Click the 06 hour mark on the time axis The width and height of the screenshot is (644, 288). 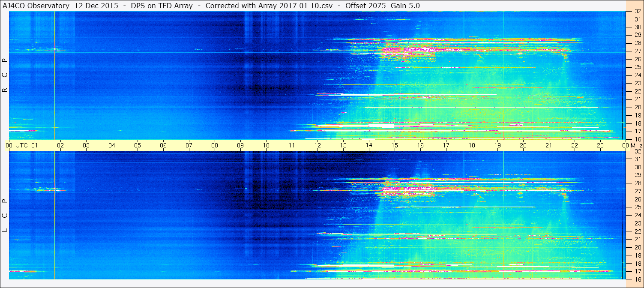click(x=163, y=145)
